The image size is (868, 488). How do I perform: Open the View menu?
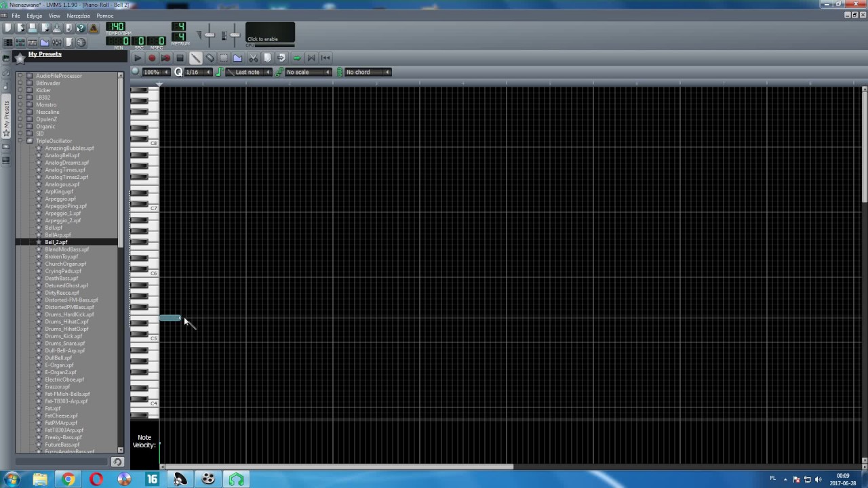click(54, 16)
